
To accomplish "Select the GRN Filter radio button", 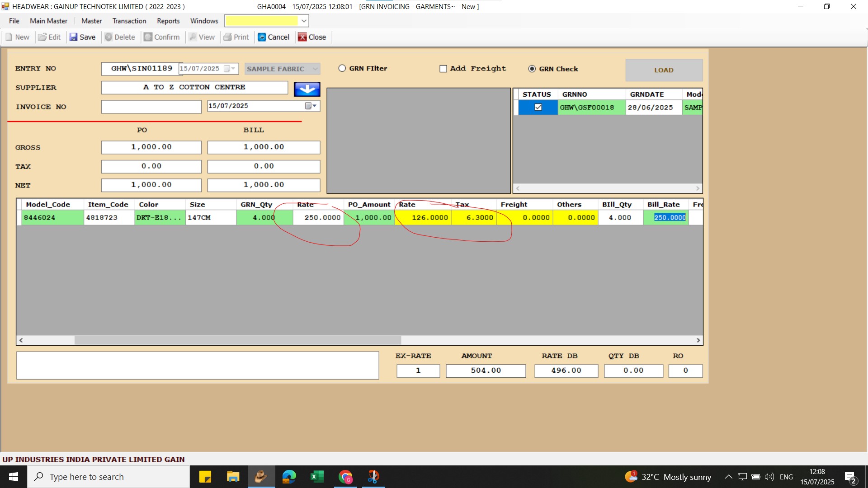I will click(x=342, y=68).
